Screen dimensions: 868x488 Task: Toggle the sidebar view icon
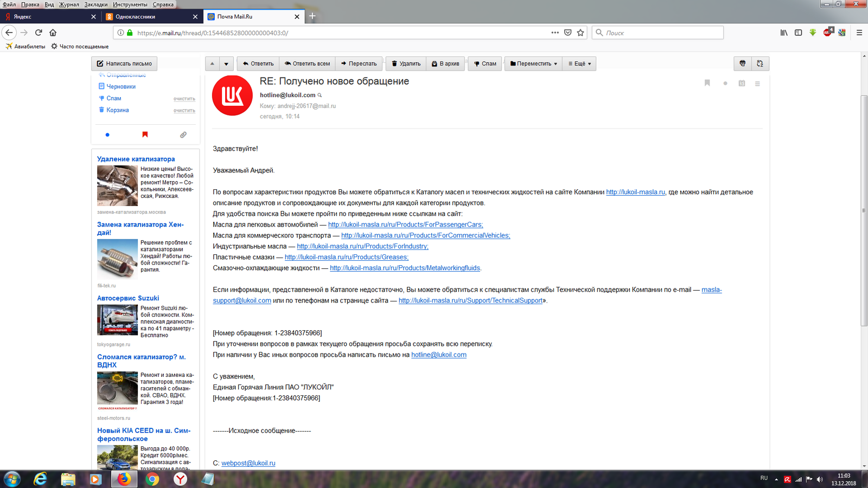pyautogui.click(x=798, y=33)
